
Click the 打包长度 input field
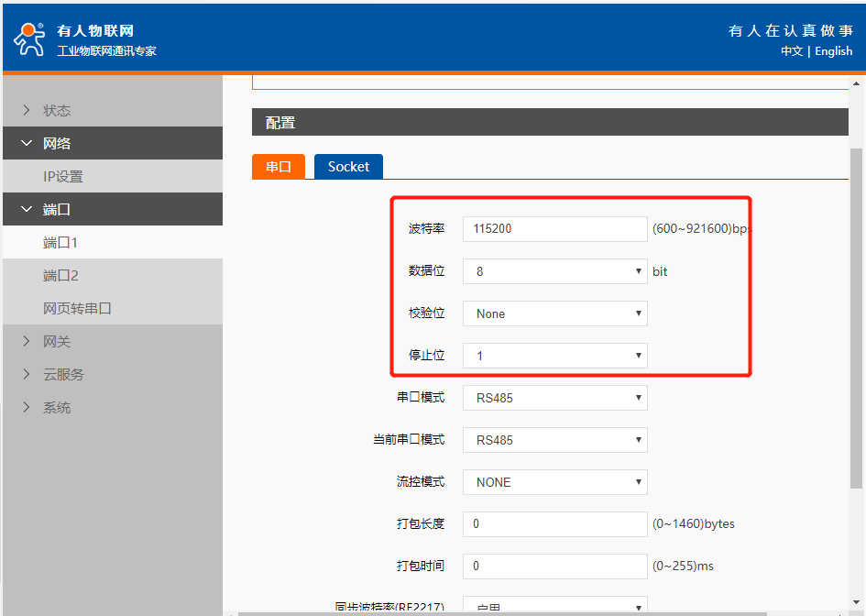[554, 524]
